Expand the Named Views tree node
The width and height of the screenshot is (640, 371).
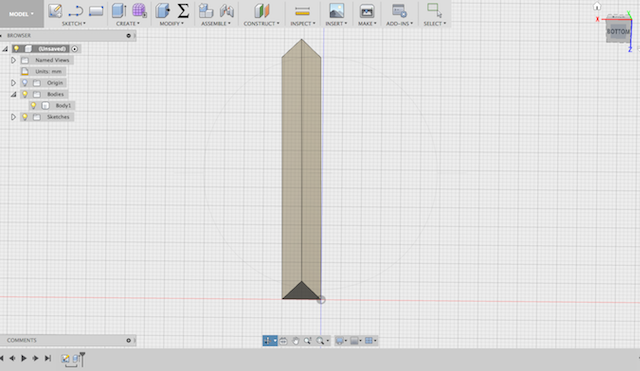[x=13, y=60]
